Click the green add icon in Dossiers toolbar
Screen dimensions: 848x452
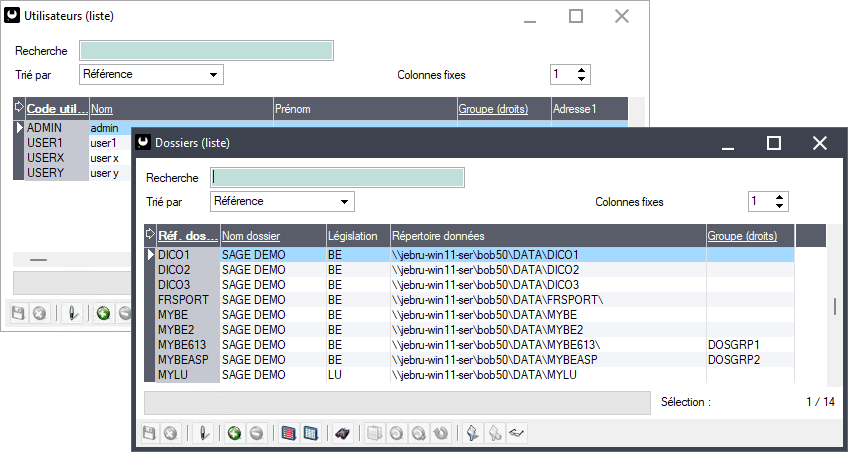click(x=234, y=434)
